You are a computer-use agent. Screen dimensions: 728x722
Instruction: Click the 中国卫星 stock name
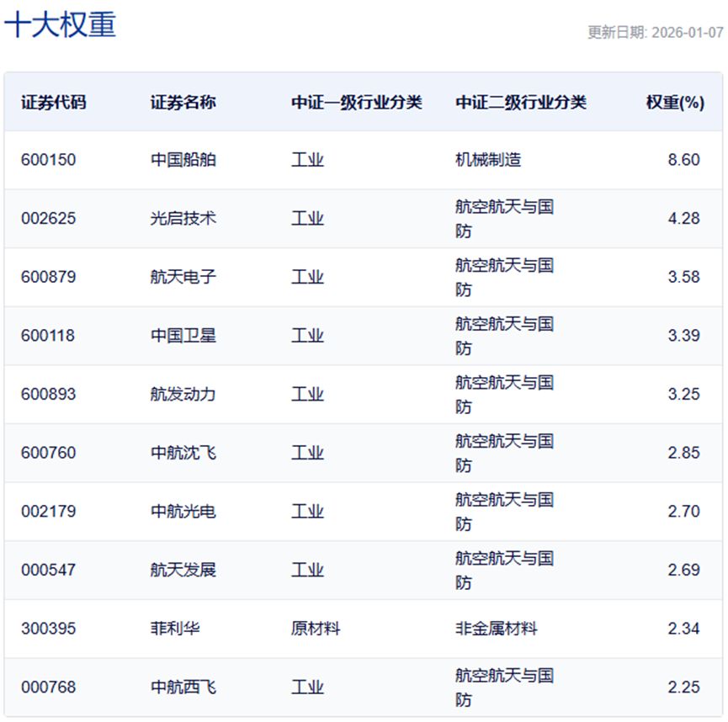[183, 336]
